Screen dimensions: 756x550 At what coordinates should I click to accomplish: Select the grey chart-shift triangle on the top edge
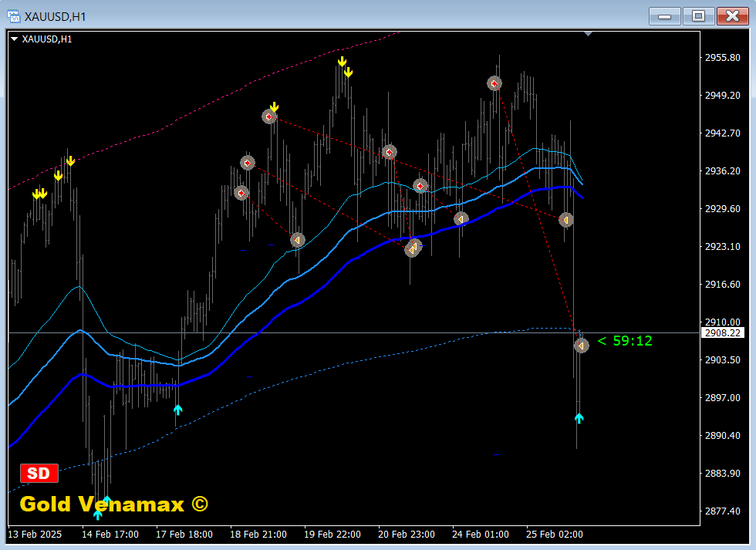(x=588, y=34)
